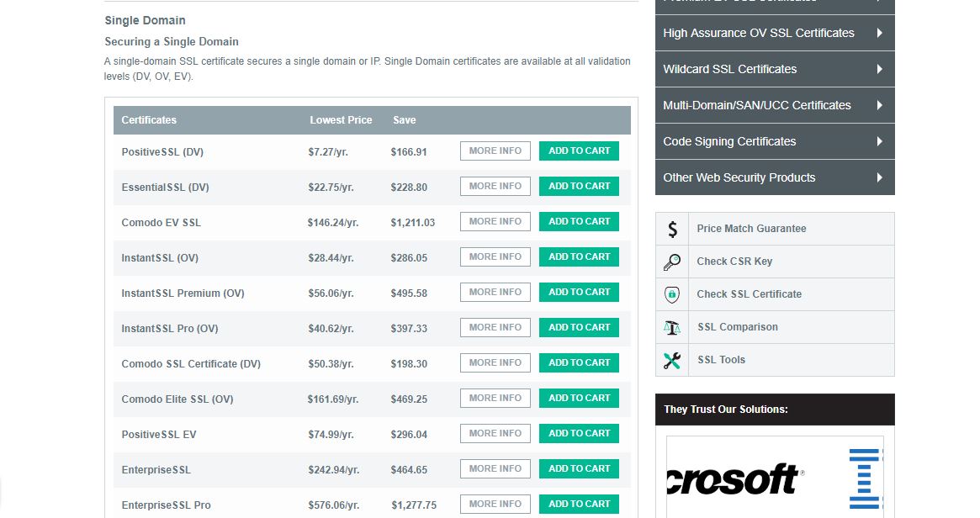The width and height of the screenshot is (980, 518).
Task: Open SSL Tools link
Action: click(x=721, y=360)
